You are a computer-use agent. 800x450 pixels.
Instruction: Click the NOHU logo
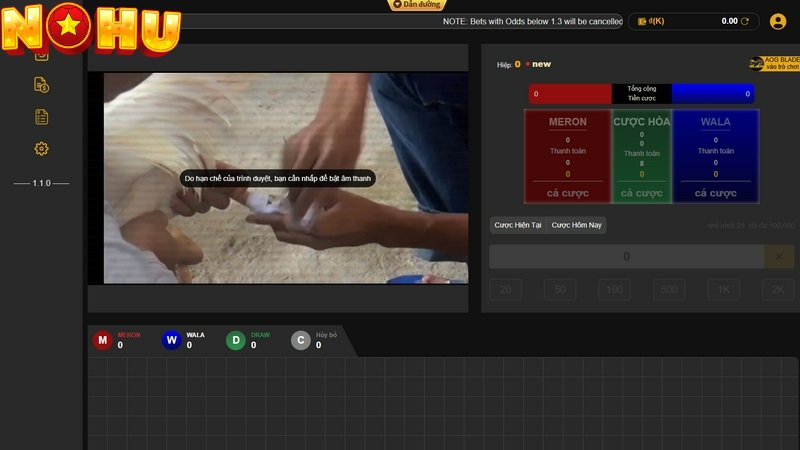point(91,28)
